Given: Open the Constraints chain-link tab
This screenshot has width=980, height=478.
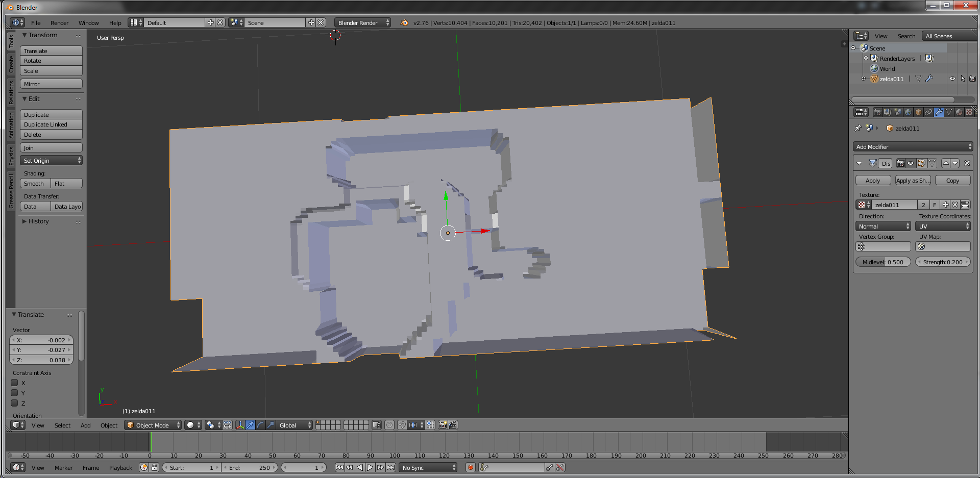Looking at the screenshot, I should 928,112.
